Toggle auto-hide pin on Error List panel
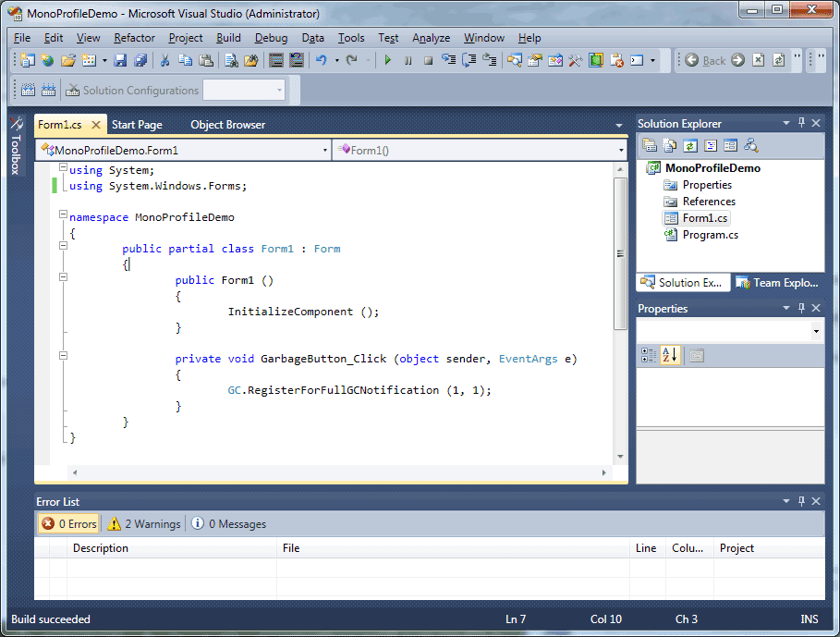 pyautogui.click(x=801, y=501)
